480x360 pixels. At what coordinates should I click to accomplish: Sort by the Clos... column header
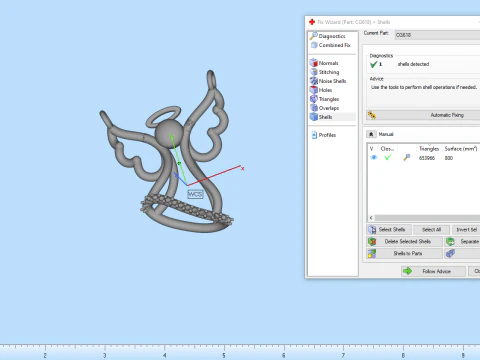point(388,149)
